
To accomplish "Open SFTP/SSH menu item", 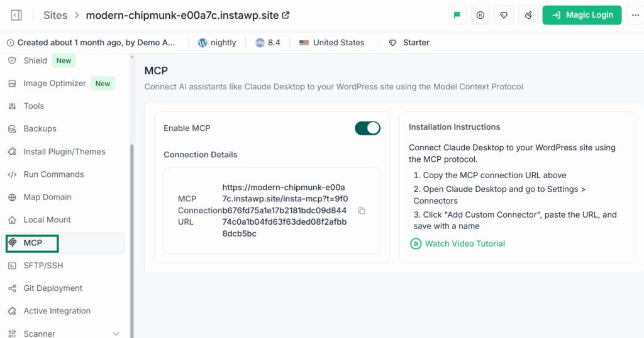I will 43,266.
